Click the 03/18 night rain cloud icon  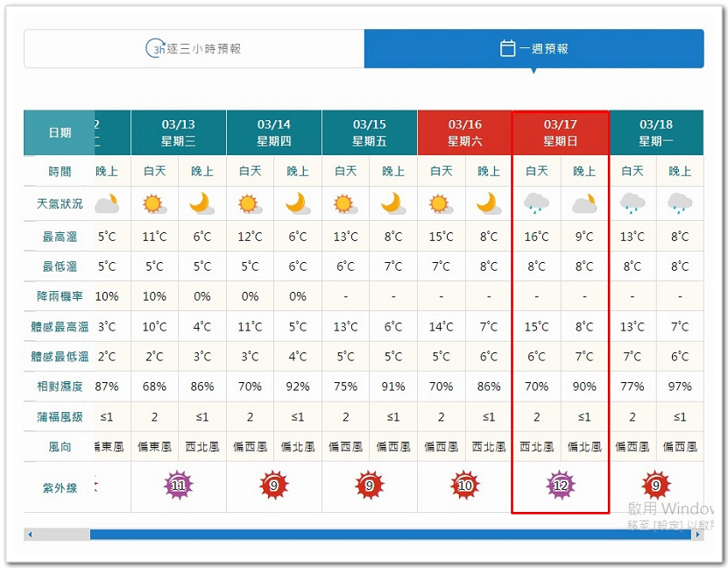(680, 204)
